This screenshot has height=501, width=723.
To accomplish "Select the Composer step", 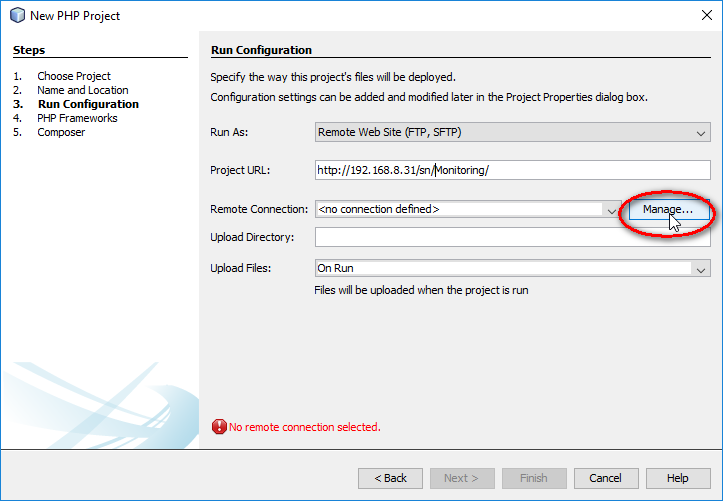I will [61, 132].
